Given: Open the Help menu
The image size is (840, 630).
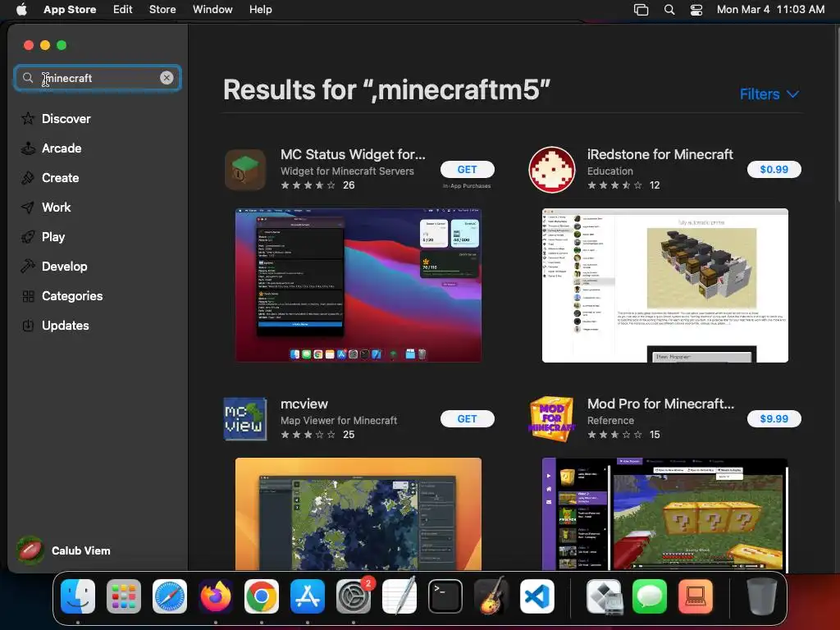Looking at the screenshot, I should (x=260, y=9).
